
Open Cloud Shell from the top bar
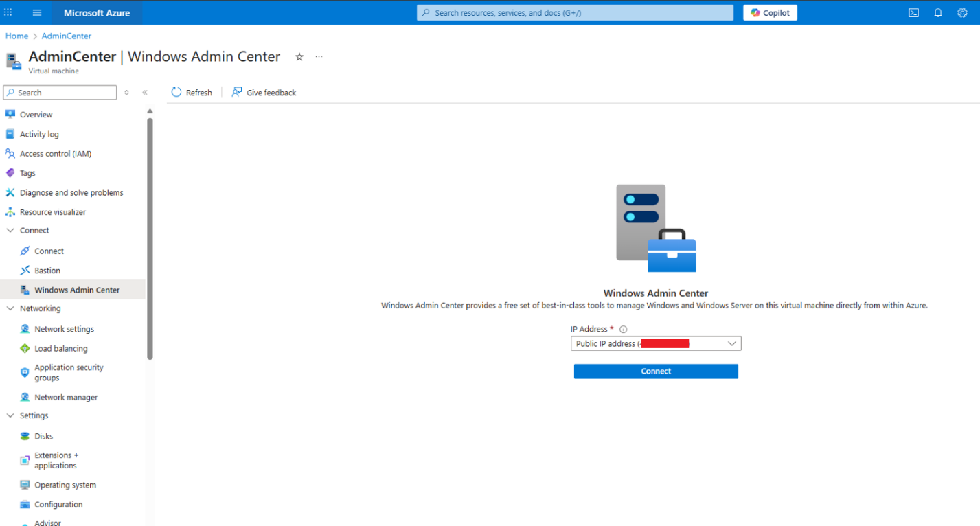[x=913, y=12]
